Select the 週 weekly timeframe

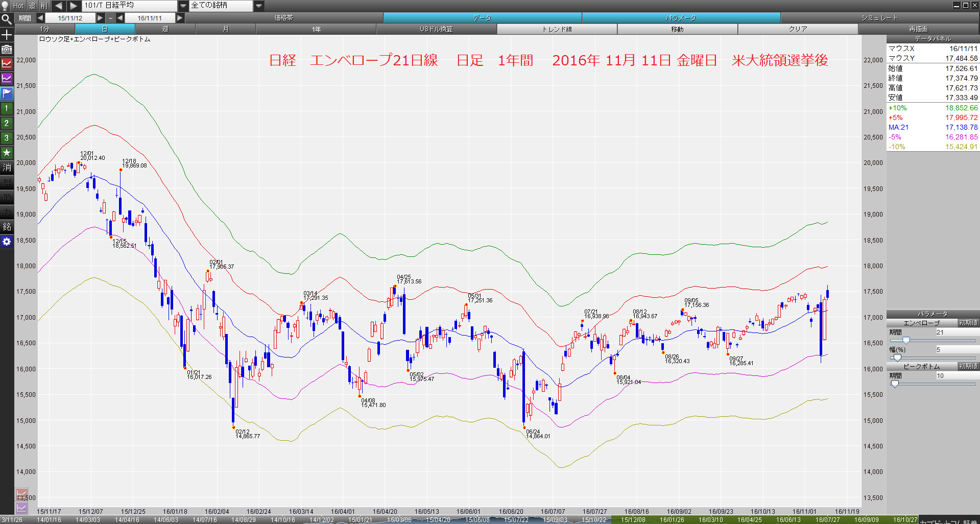pyautogui.click(x=165, y=29)
